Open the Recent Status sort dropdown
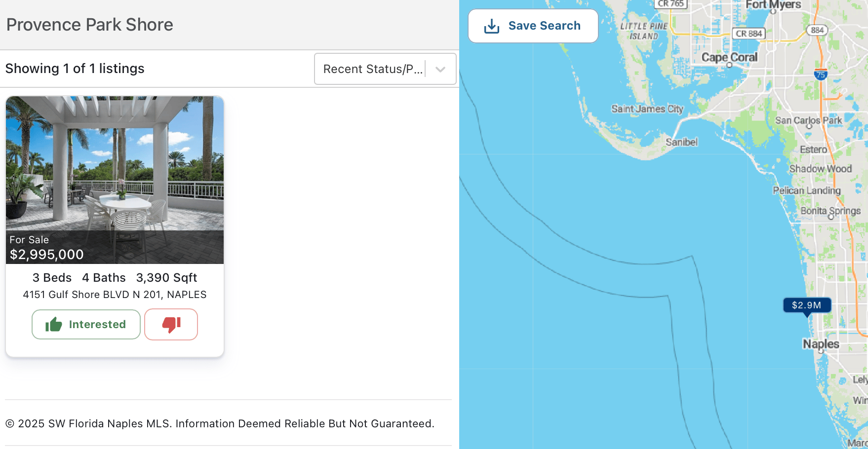This screenshot has width=868, height=449. coord(373,69)
